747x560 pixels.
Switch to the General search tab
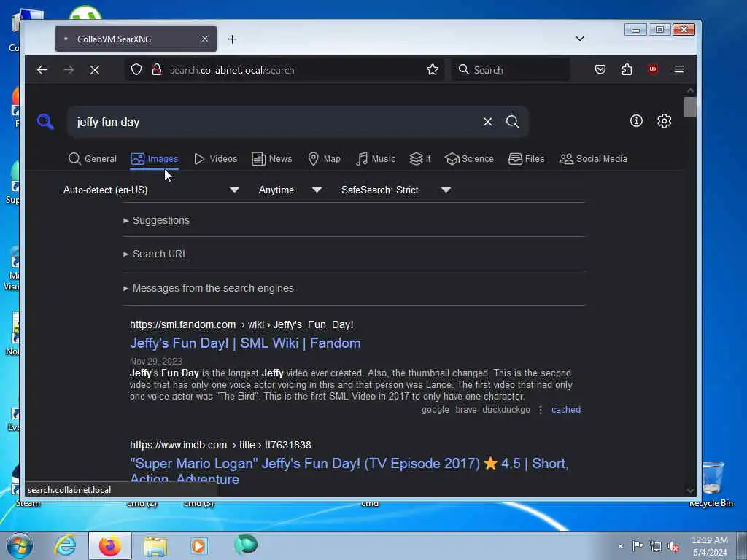pos(93,158)
